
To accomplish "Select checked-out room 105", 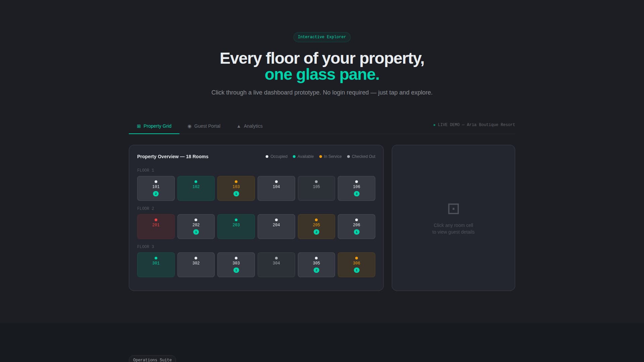I will coord(316,188).
